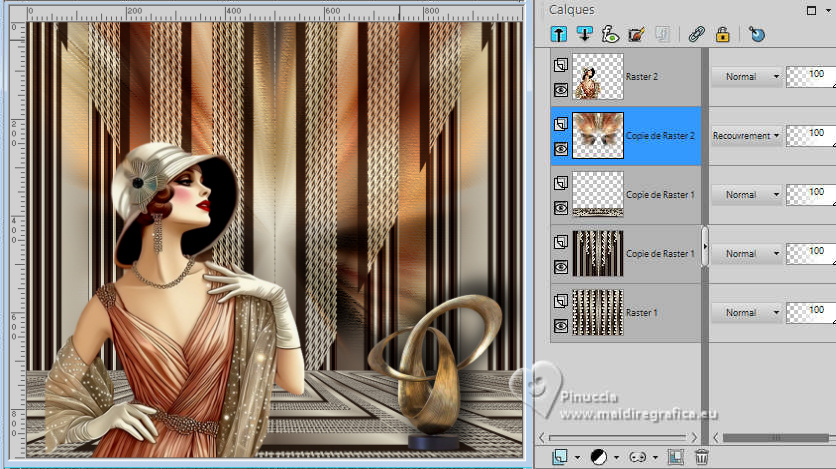Click the Calques panel float window icon
Image resolution: width=836 pixels, height=469 pixels.
click(811, 10)
